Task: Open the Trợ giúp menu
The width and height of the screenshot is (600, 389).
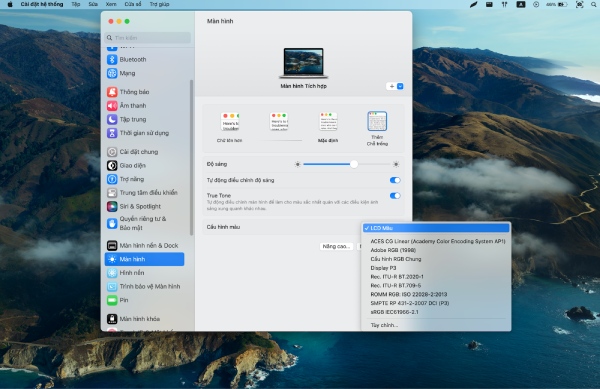Action: point(159,5)
